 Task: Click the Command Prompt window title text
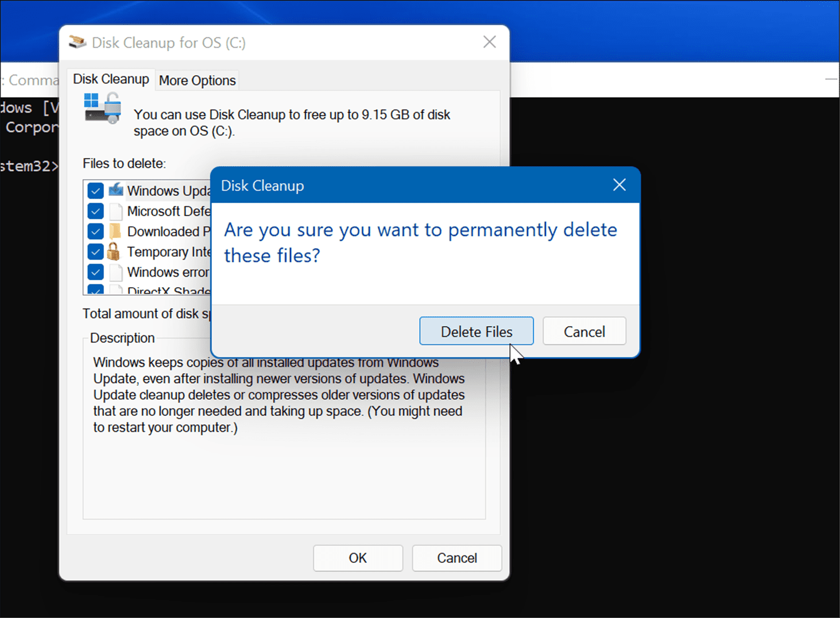pos(30,80)
